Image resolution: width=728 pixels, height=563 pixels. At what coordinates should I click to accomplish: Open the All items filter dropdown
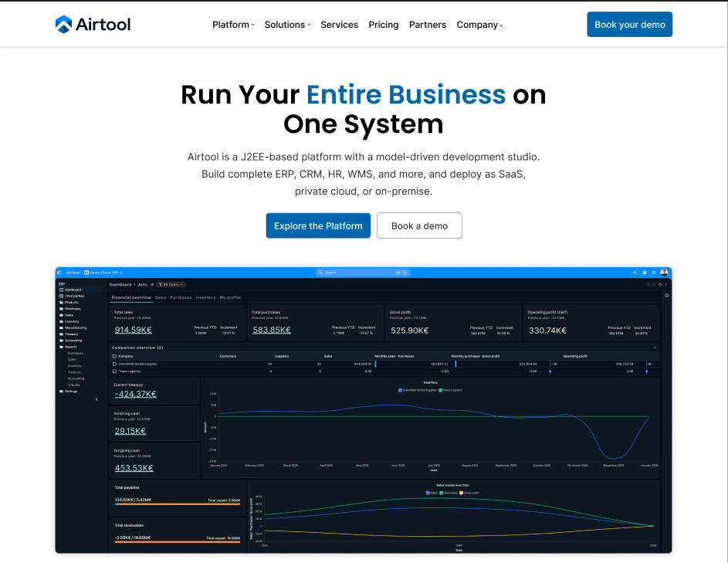click(x=171, y=284)
